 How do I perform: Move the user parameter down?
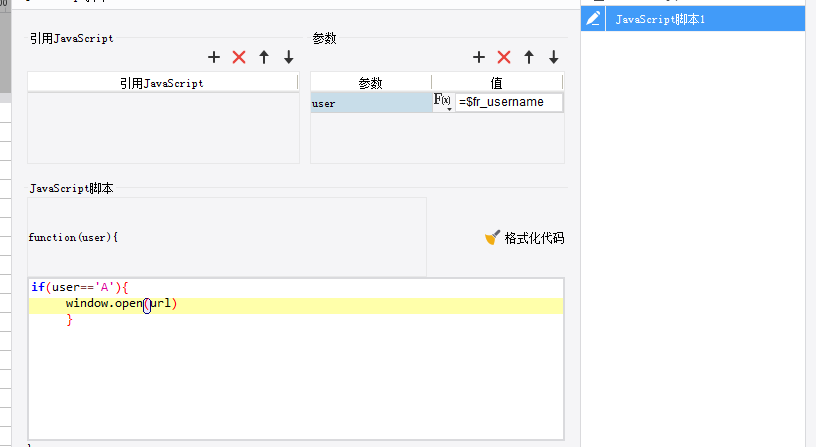tap(554, 57)
